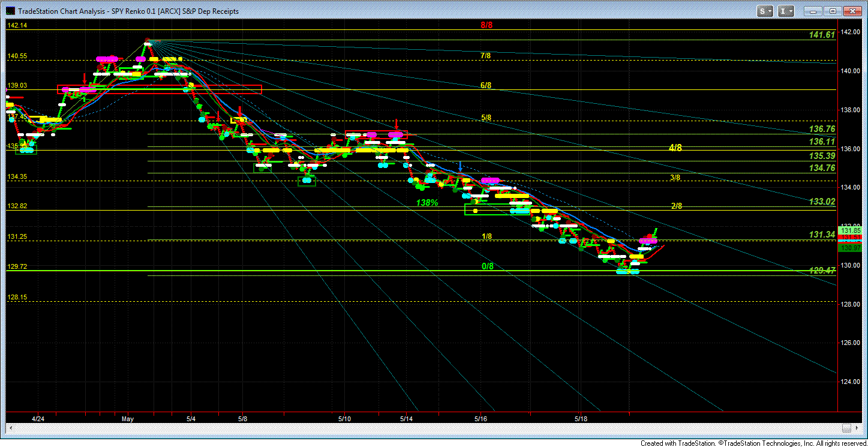
Task: Click 138.00 on the price axis
Action: pyautogui.click(x=851, y=110)
